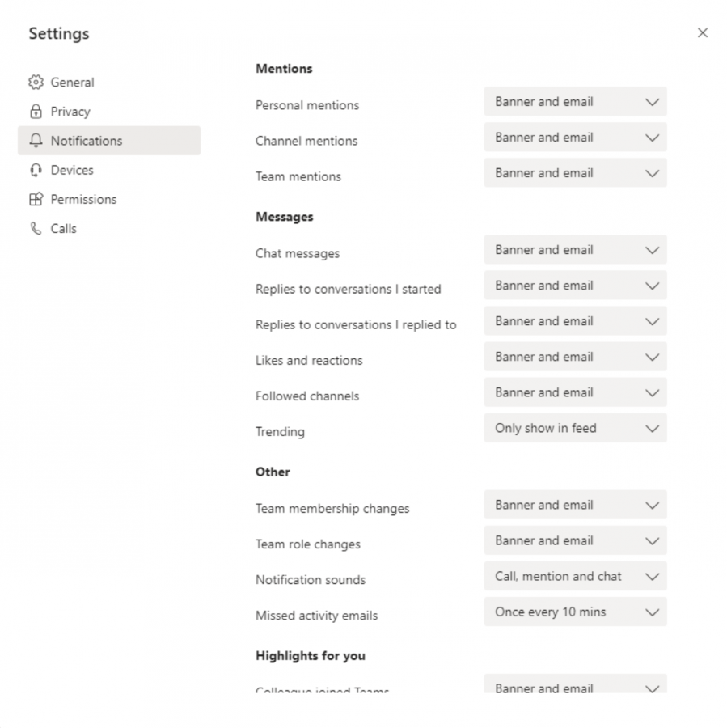Viewport: 727px width, 728px height.
Task: Open the Personal mentions dropdown
Action: [x=575, y=101]
